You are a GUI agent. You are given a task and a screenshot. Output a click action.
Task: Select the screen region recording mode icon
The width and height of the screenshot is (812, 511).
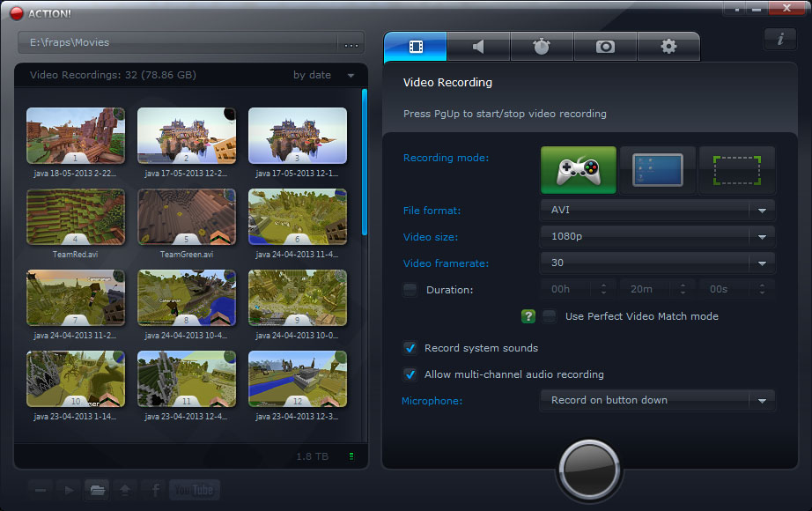pos(736,170)
